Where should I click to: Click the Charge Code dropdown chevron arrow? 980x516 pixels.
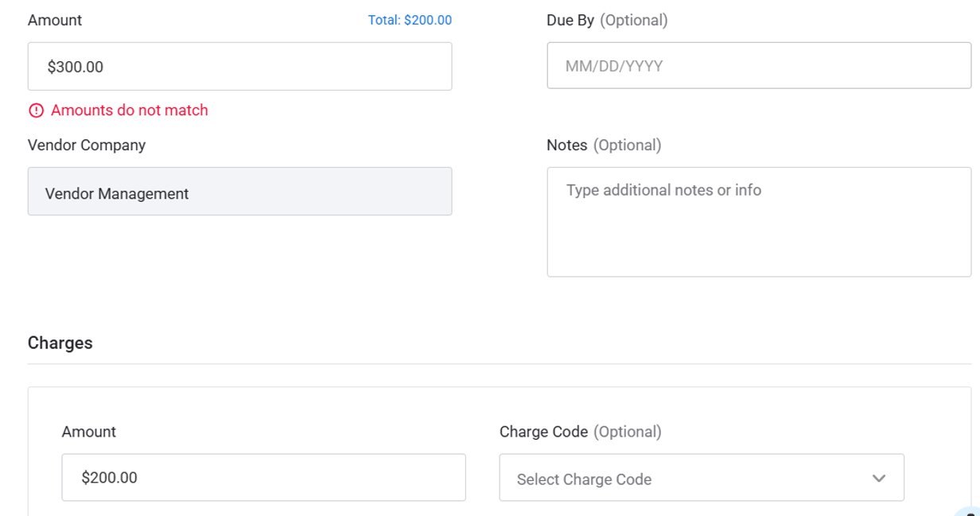tap(878, 478)
